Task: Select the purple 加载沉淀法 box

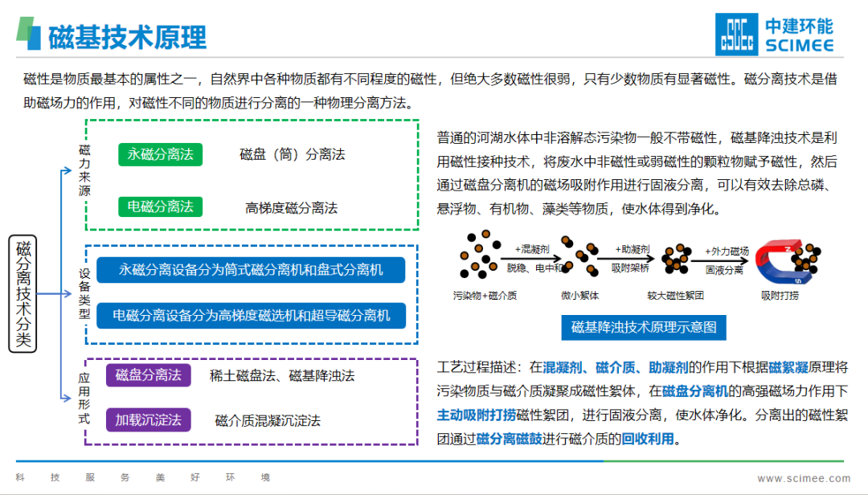Action: 148,419
